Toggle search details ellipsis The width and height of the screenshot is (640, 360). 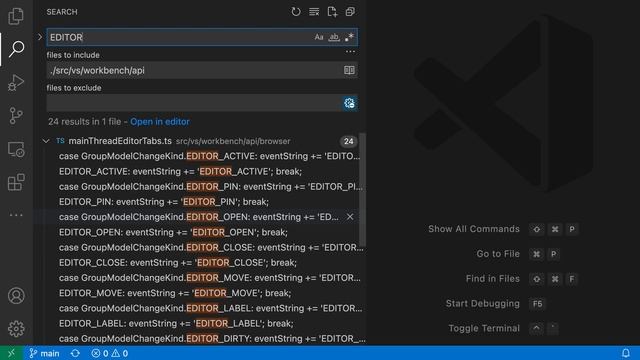point(350,51)
